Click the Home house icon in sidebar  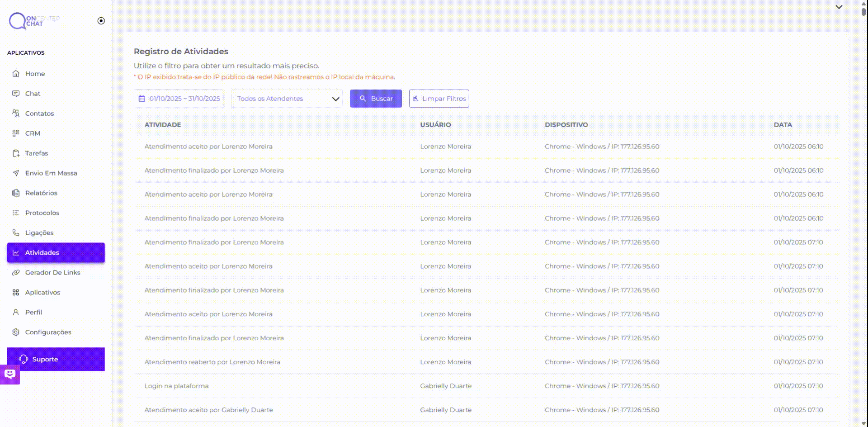pyautogui.click(x=16, y=74)
